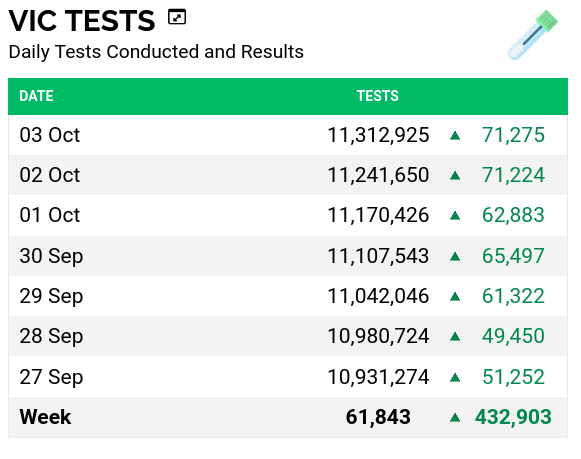581x459 pixels.
Task: Click the TESTS column header
Action: tap(378, 96)
